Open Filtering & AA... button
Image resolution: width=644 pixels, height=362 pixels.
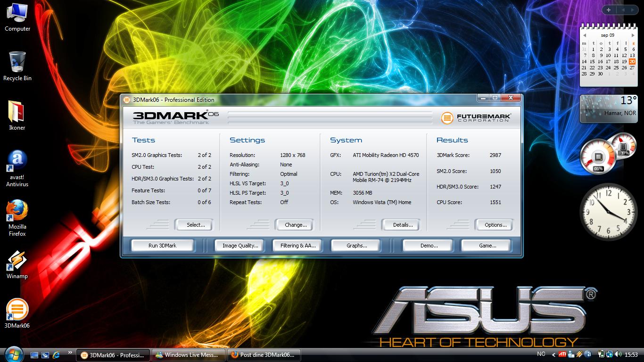click(298, 246)
